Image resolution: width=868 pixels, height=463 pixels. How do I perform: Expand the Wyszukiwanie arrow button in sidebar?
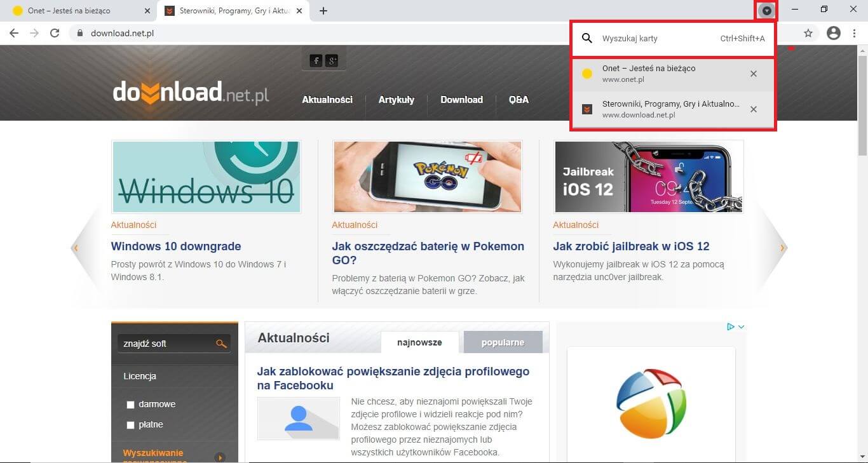pos(220,457)
